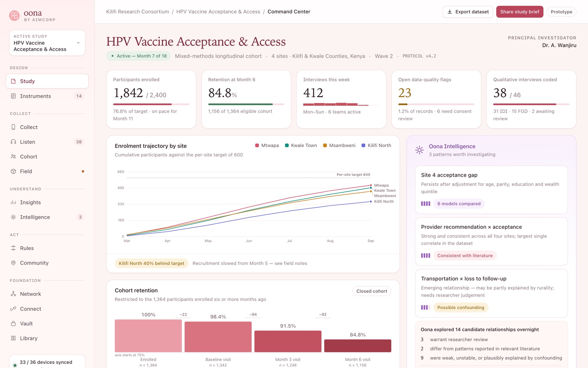Click the Vault lock icon
This screenshot has height=368, width=588.
(13, 323)
